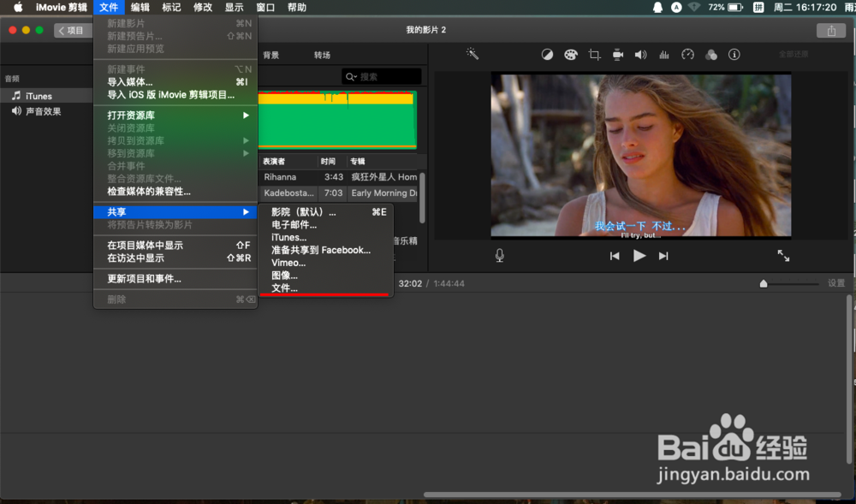Viewport: 856px width, 504px height.
Task: Export as 文件...
Action: coord(326,288)
